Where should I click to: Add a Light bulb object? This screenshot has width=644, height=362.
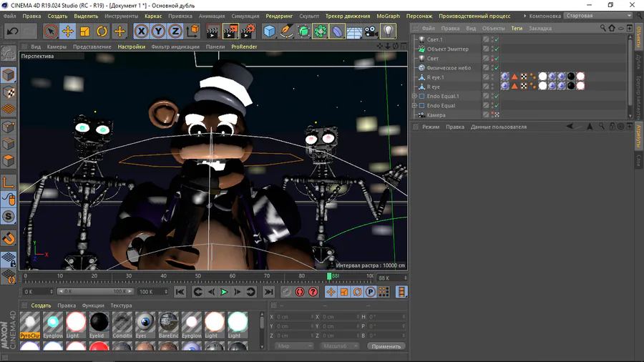point(388,31)
